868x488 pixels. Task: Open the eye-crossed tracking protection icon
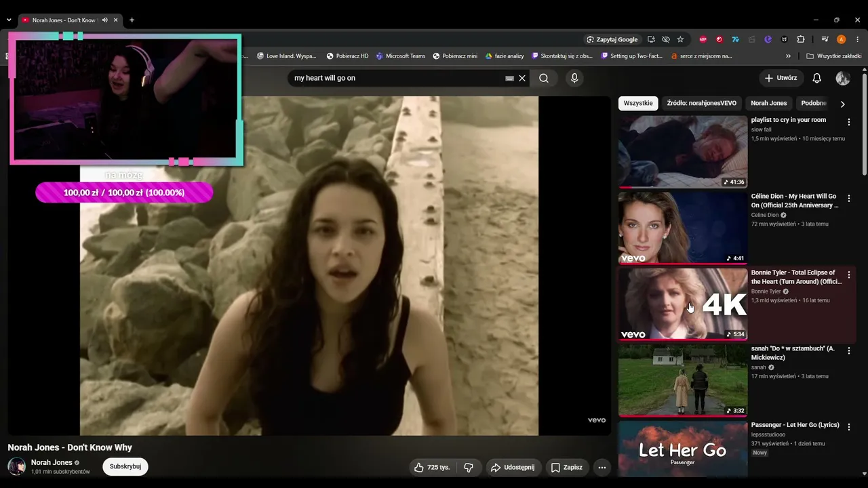point(666,39)
